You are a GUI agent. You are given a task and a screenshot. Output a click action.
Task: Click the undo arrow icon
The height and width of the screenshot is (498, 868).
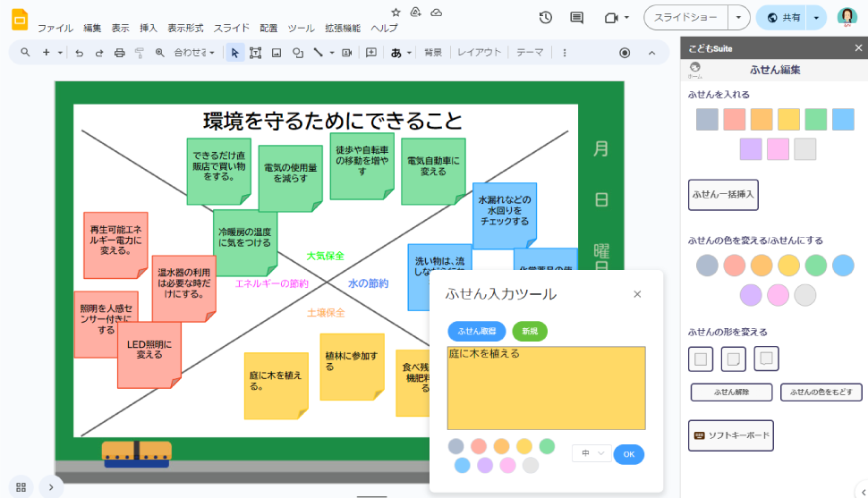[x=79, y=53]
